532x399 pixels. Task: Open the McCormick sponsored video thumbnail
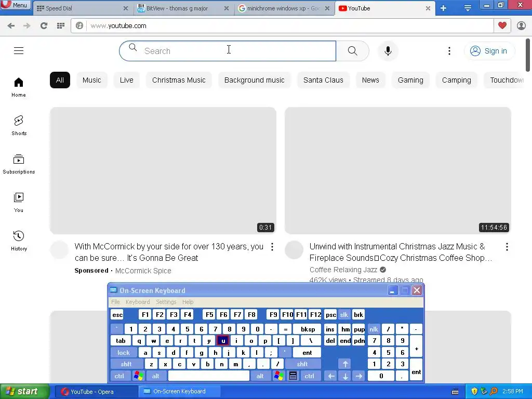point(163,170)
